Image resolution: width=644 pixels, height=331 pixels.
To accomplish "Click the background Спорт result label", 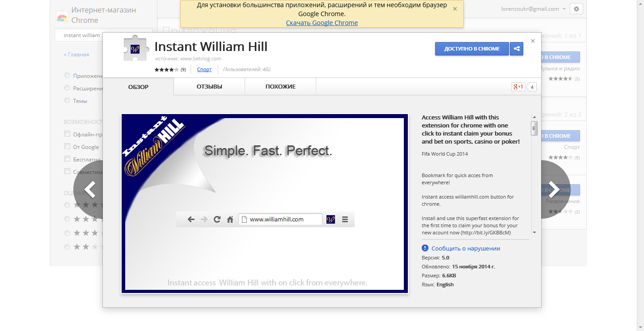I will 572,147.
